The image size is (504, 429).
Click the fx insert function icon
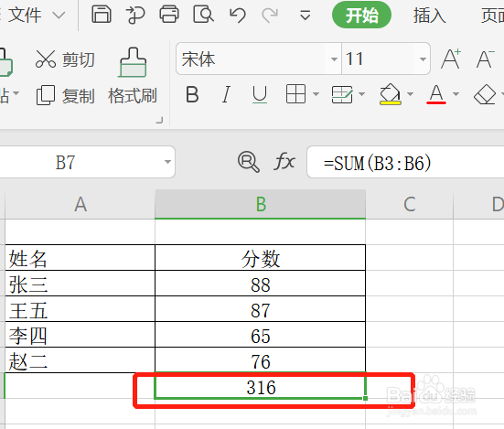[x=284, y=161]
